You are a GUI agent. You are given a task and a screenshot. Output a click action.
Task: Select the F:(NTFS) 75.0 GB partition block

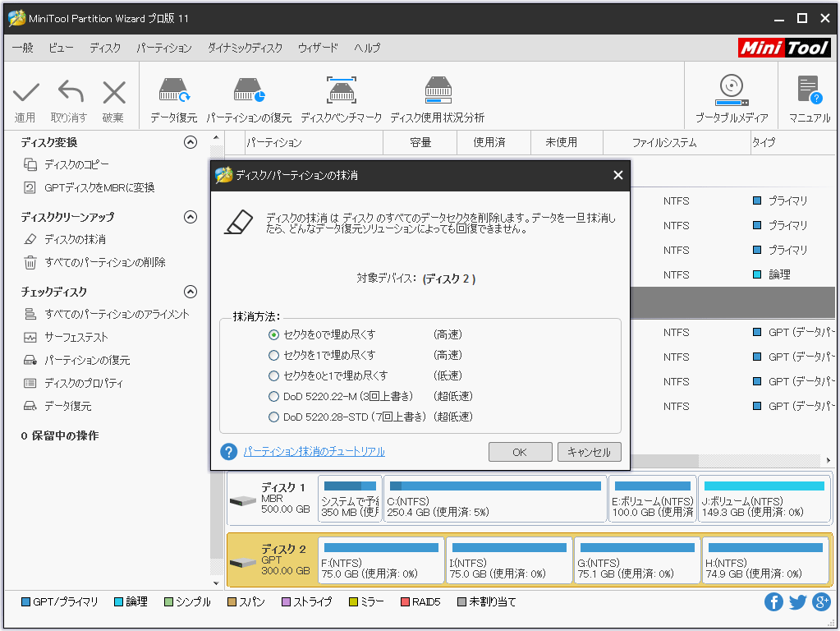[x=381, y=560]
